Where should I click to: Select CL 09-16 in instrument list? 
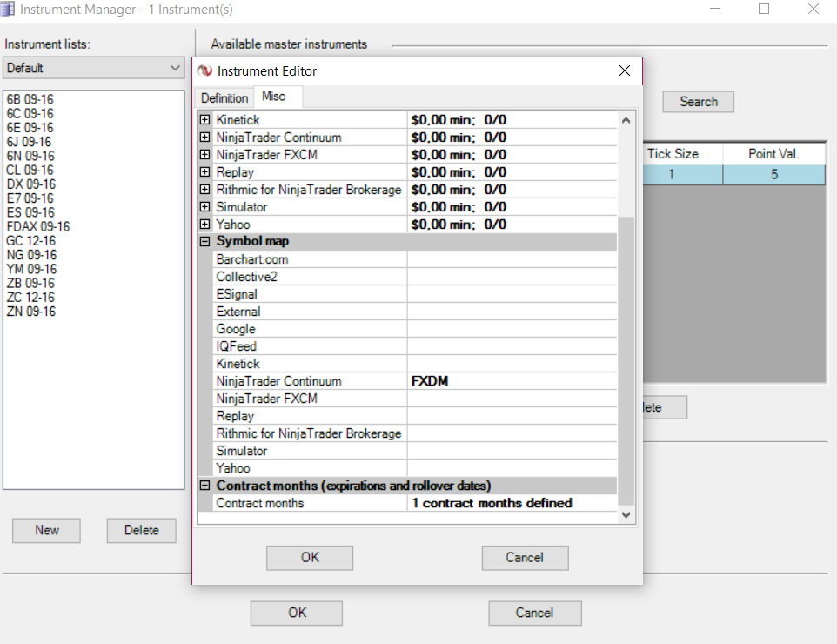[30, 171]
